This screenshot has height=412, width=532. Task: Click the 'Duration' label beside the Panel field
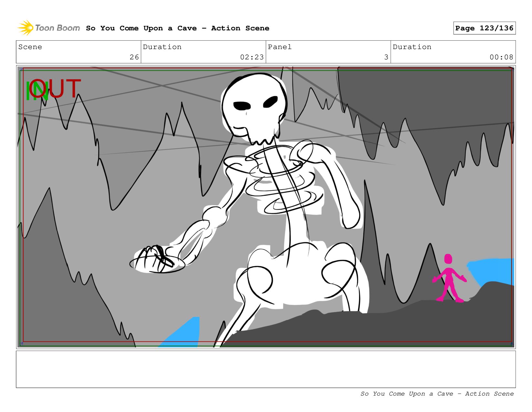click(x=412, y=47)
